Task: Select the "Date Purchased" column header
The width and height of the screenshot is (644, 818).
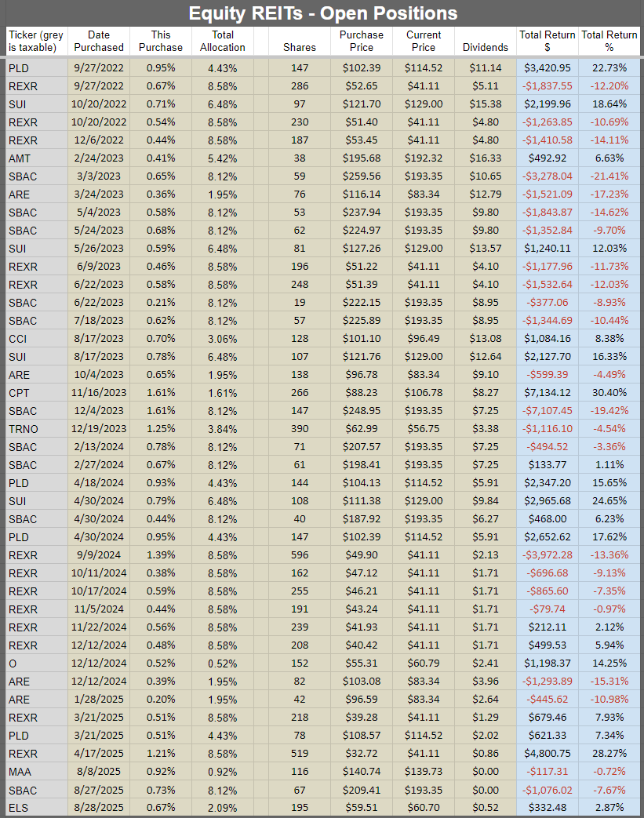Action: point(99,41)
